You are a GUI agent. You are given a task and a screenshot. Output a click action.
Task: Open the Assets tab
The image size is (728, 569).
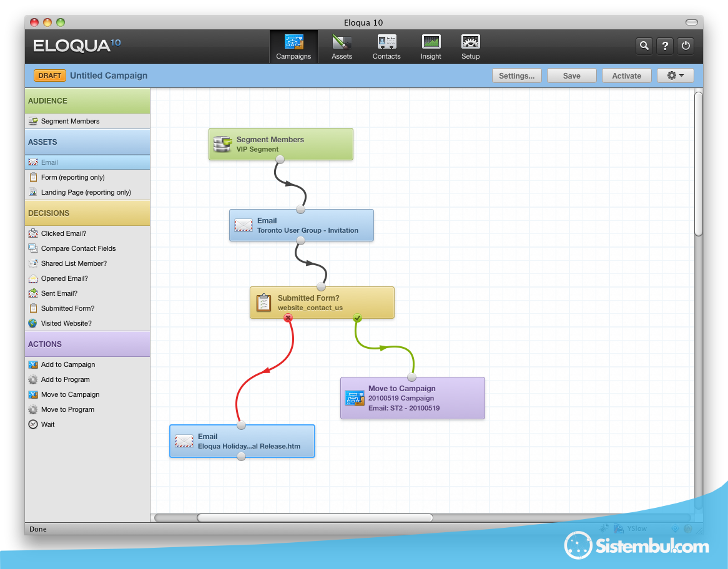pos(342,47)
